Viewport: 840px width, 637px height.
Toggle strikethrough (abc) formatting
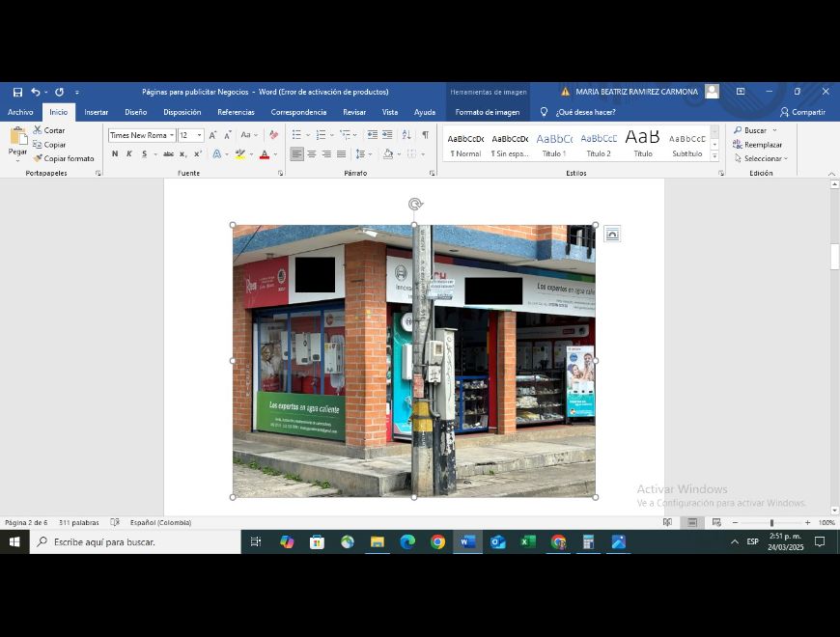168,154
